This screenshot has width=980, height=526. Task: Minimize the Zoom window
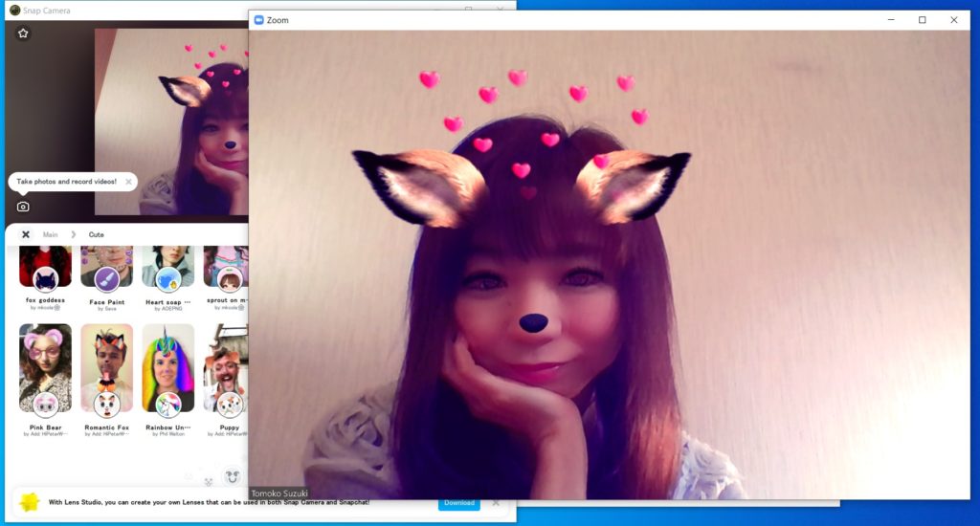[x=891, y=20]
